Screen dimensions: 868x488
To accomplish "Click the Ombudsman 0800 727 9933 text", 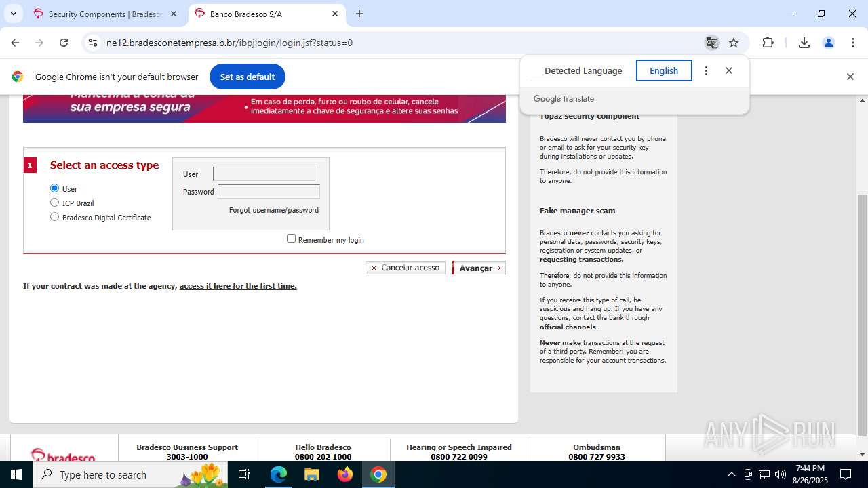I will tap(597, 451).
